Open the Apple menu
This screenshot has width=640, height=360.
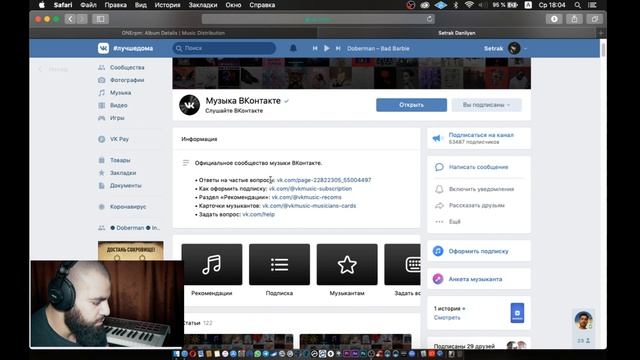tap(42, 5)
